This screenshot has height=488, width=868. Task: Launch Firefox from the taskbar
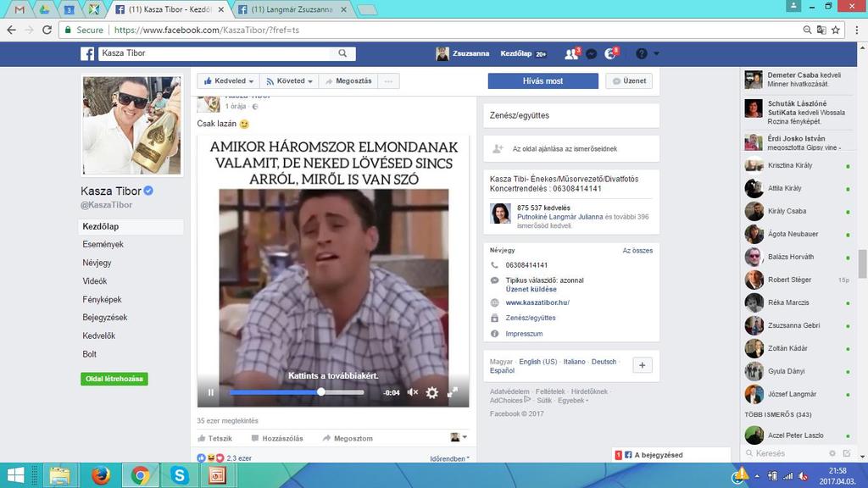coord(100,475)
